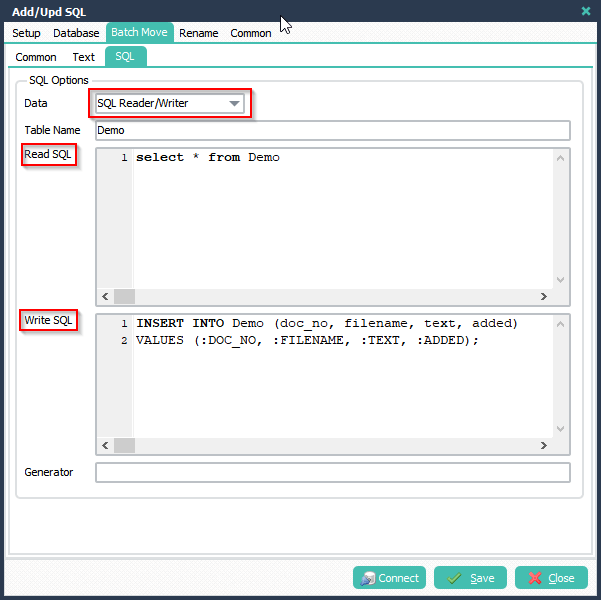Click the Table Name field containing Demo
601x600 pixels.
coord(333,130)
